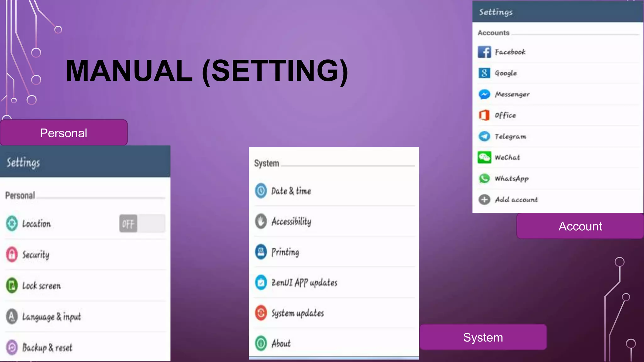Select the WhatsApp account name
The height and width of the screenshot is (362, 644).
(x=512, y=178)
